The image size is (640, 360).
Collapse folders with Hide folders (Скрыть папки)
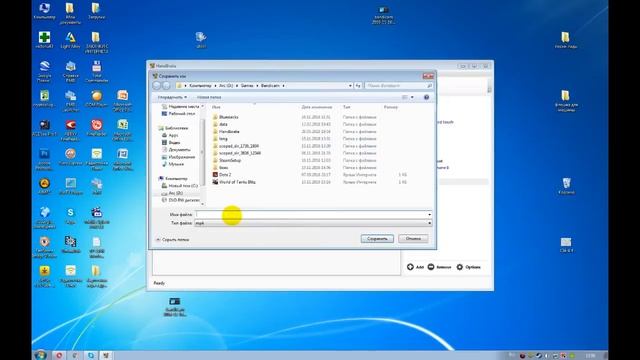(172, 240)
